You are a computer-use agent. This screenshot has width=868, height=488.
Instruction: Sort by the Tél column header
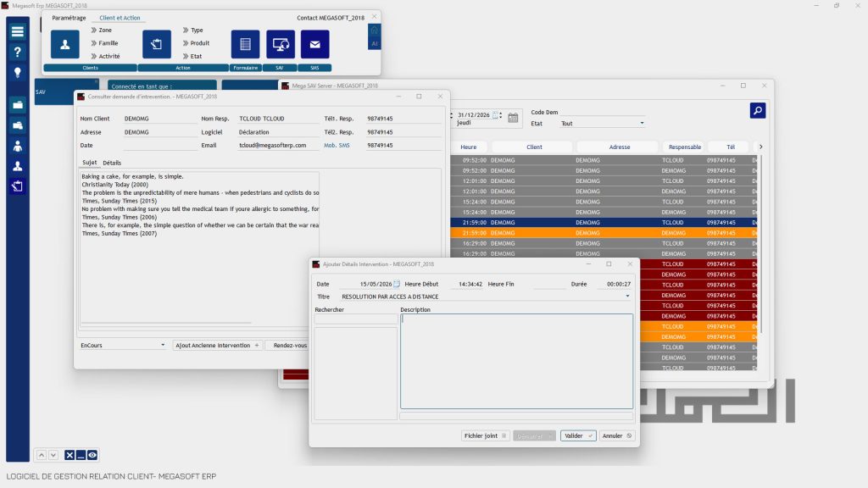click(731, 147)
